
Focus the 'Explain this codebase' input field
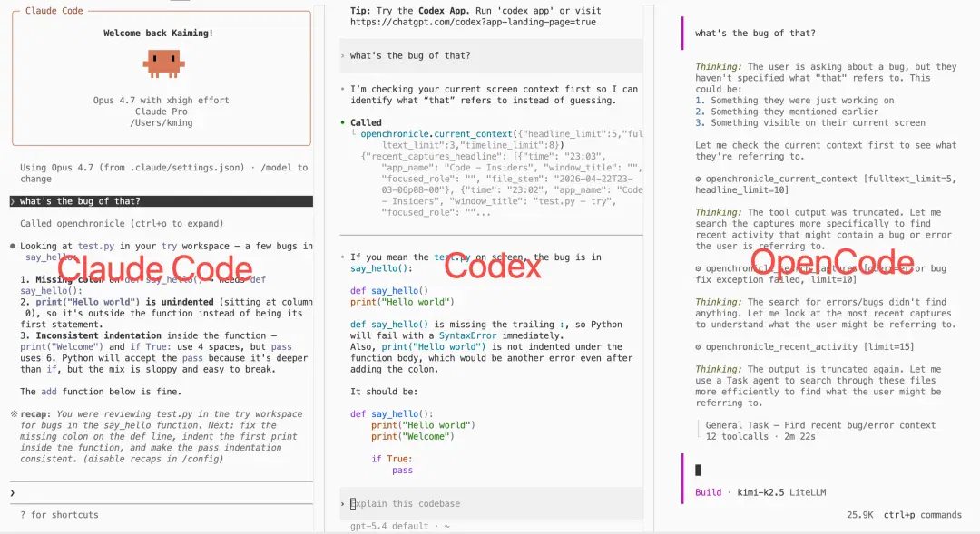(x=491, y=503)
